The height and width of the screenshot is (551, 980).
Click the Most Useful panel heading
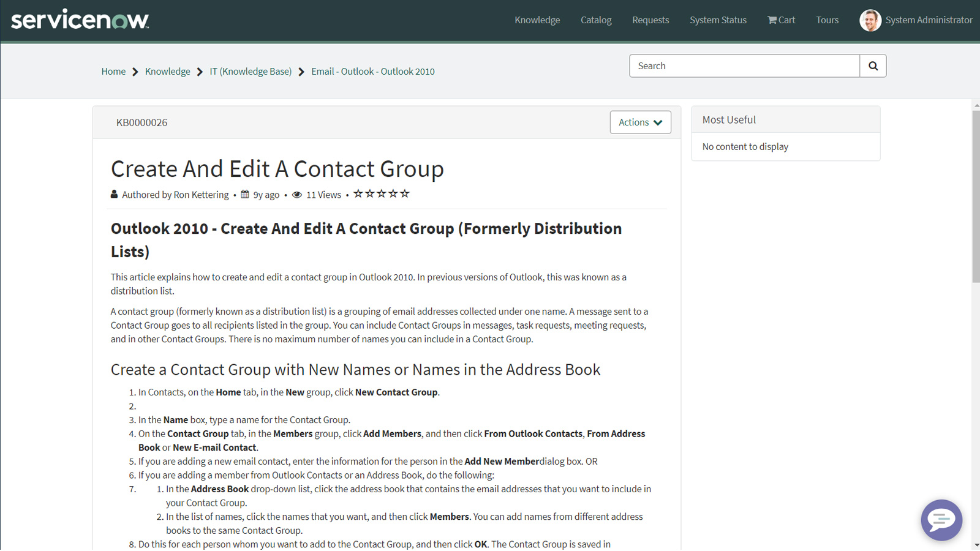coord(729,120)
